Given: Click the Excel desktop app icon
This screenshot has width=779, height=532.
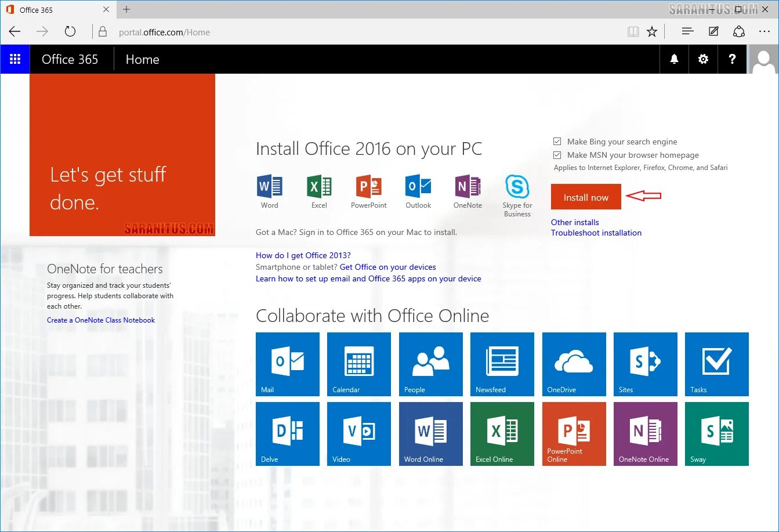Looking at the screenshot, I should [319, 187].
